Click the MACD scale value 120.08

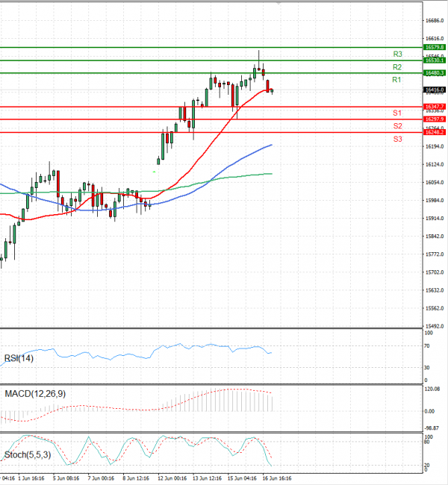pos(432,389)
